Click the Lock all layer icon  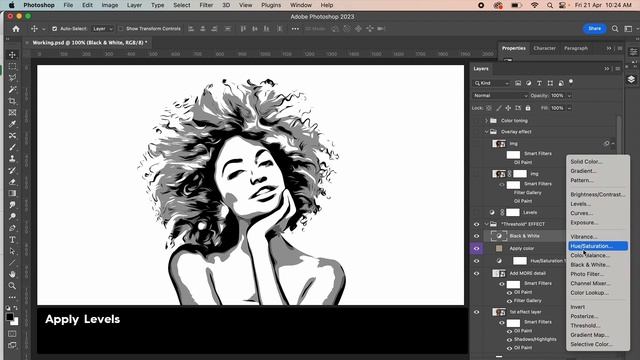click(528, 108)
